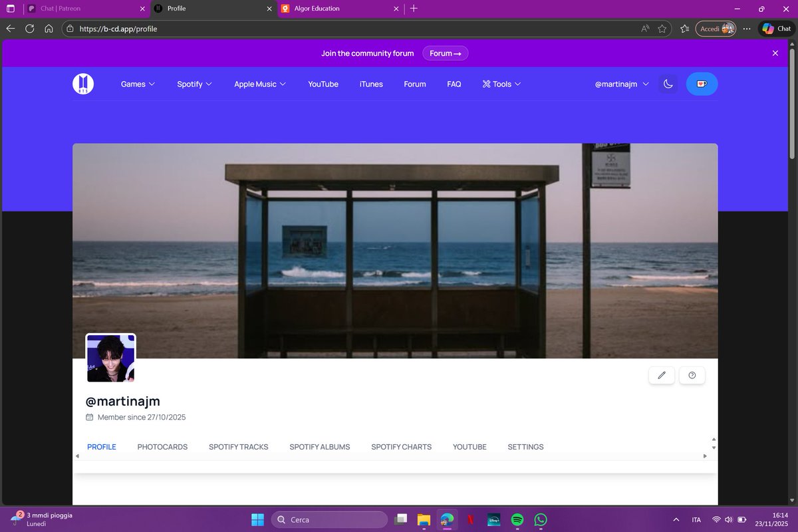Edit the profile using the pencil icon
This screenshot has height=532, width=798.
point(661,375)
